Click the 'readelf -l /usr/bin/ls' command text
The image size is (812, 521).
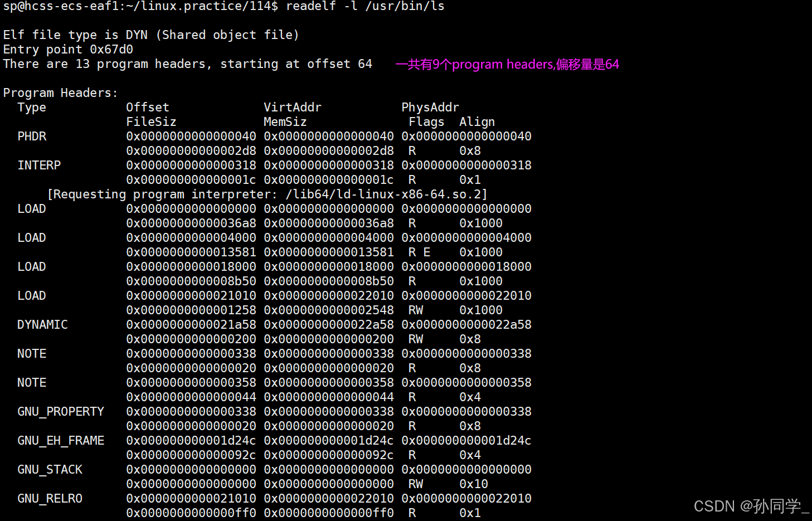(365, 6)
